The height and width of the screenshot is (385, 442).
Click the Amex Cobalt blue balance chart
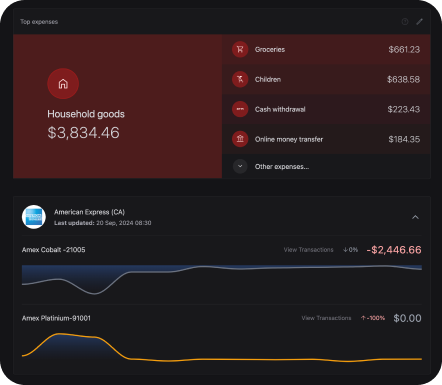[222, 280]
